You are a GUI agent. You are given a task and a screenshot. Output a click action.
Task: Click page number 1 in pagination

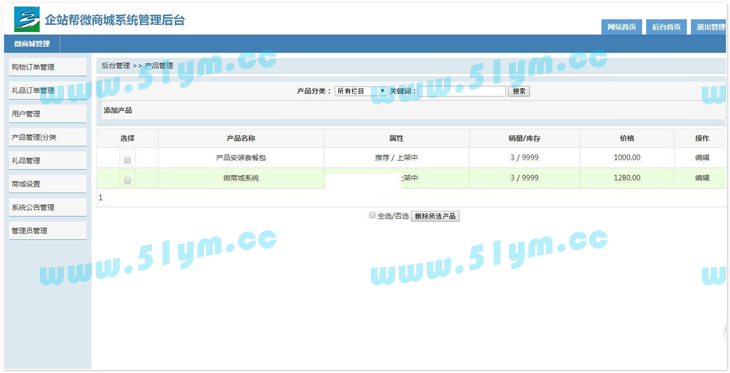101,198
